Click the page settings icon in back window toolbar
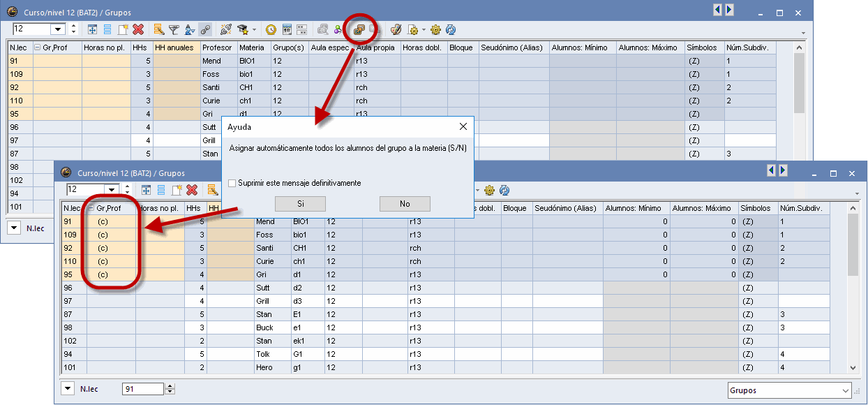 pos(412,29)
